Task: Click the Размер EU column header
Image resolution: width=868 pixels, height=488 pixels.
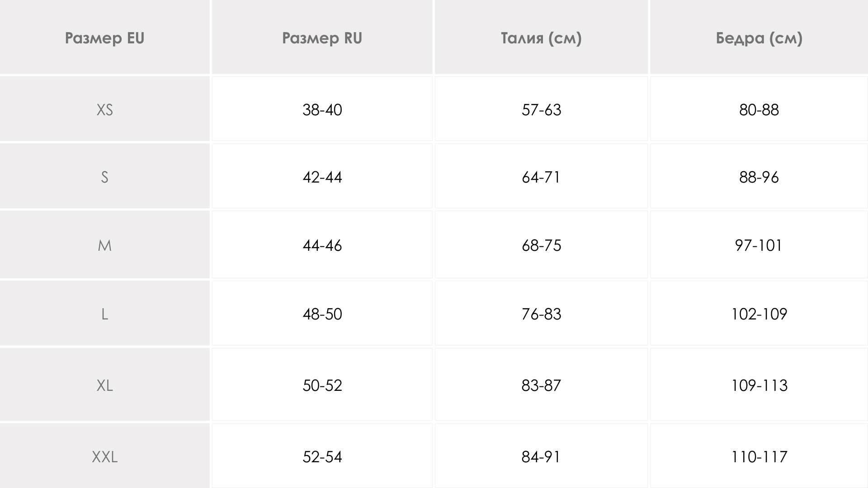Action: tap(104, 38)
